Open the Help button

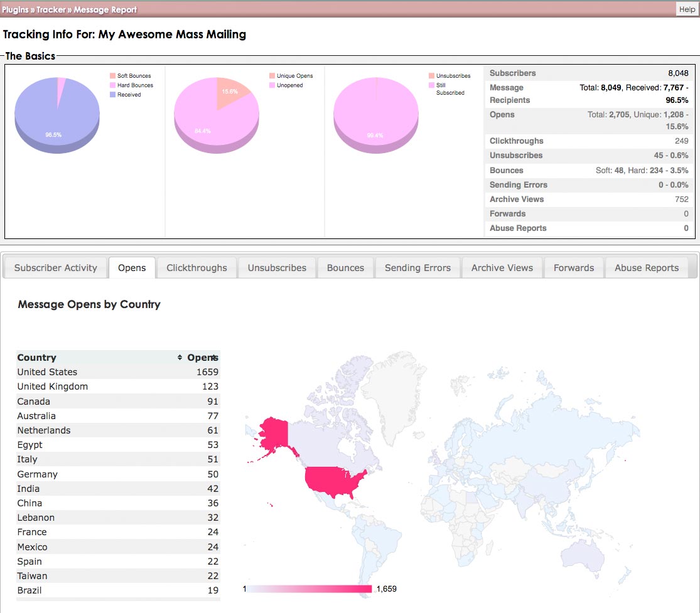pyautogui.click(x=687, y=9)
